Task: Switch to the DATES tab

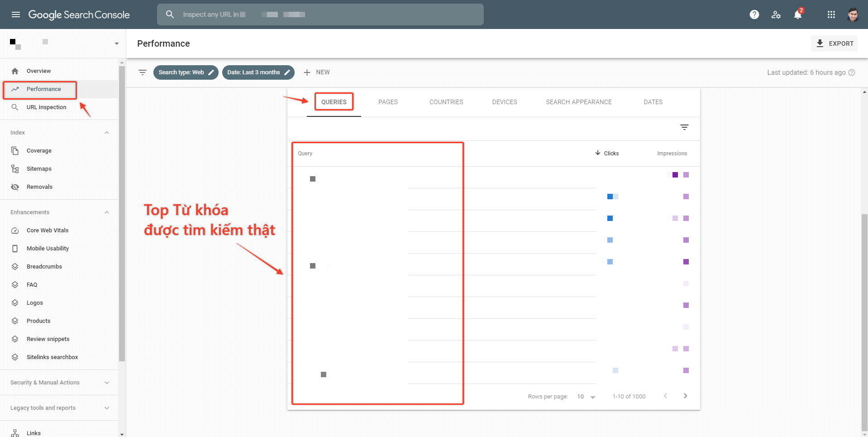Action: click(x=653, y=102)
